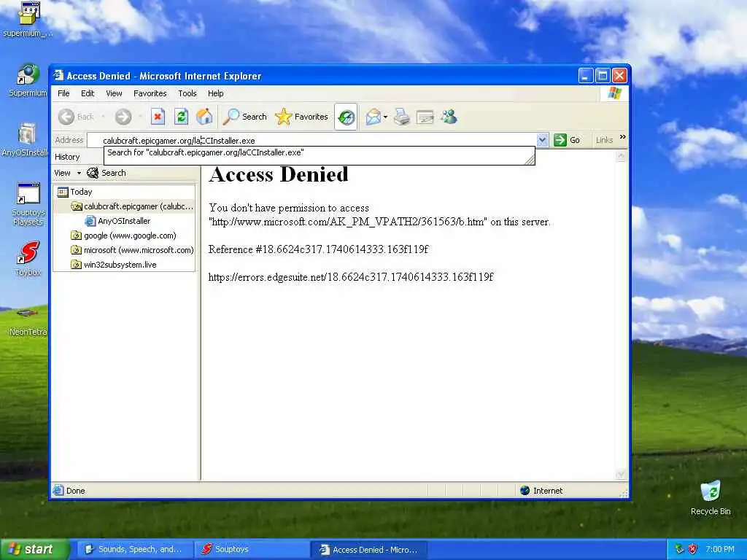Open the Mail envelope toolbar icon

pyautogui.click(x=373, y=117)
